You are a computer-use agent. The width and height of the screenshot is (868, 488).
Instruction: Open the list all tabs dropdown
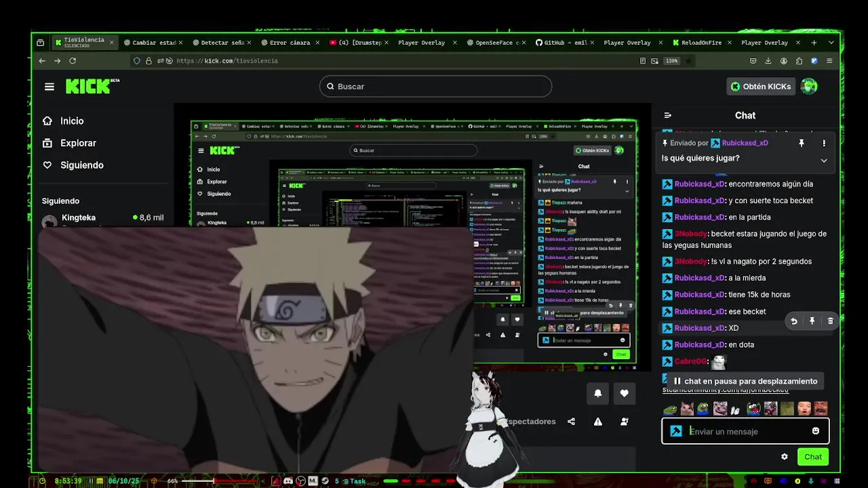click(x=831, y=43)
